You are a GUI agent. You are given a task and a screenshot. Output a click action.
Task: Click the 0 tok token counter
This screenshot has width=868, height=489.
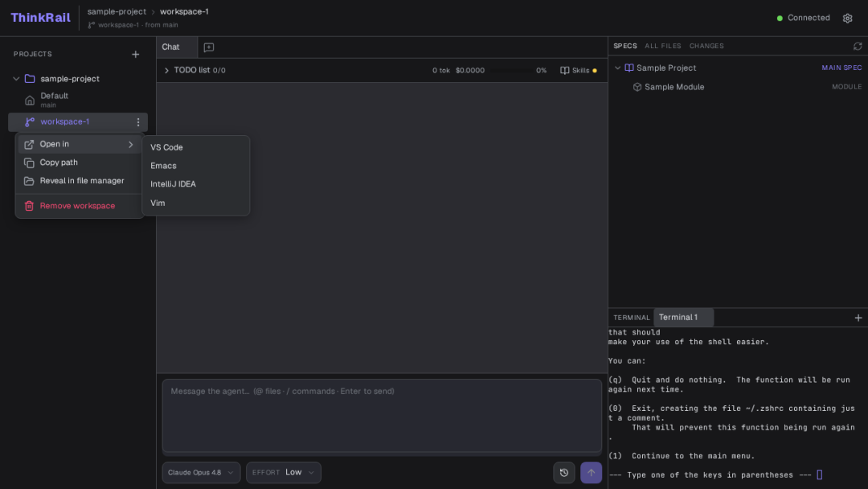point(440,70)
